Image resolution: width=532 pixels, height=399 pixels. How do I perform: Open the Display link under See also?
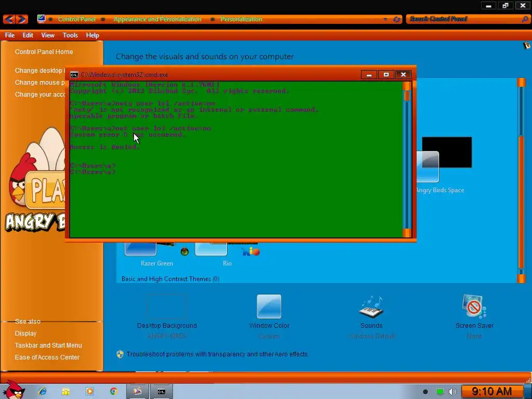coord(25,334)
